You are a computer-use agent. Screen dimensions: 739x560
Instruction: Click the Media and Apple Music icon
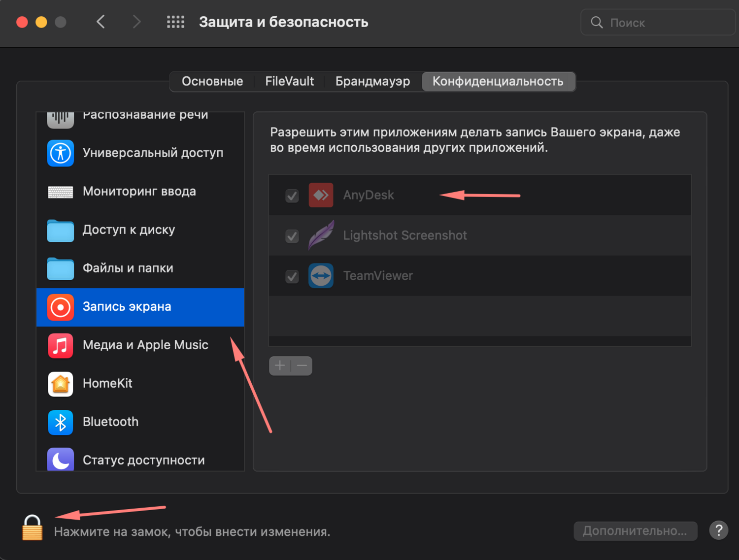pos(60,345)
